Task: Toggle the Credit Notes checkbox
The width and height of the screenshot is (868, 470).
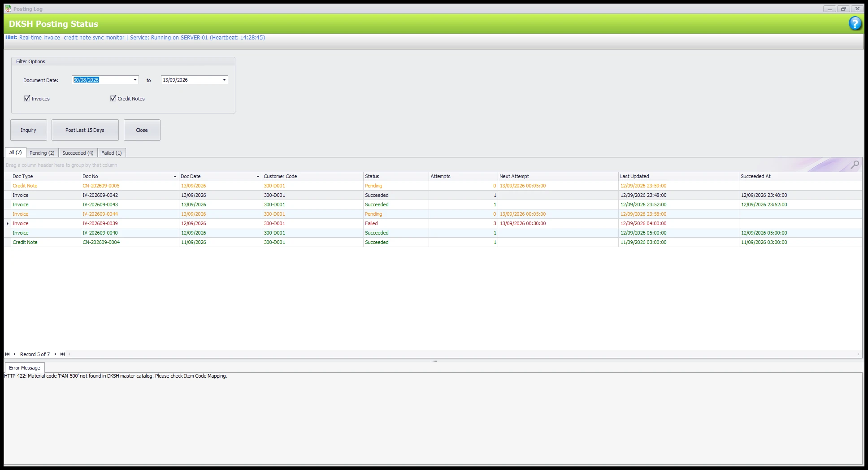Action: click(113, 98)
